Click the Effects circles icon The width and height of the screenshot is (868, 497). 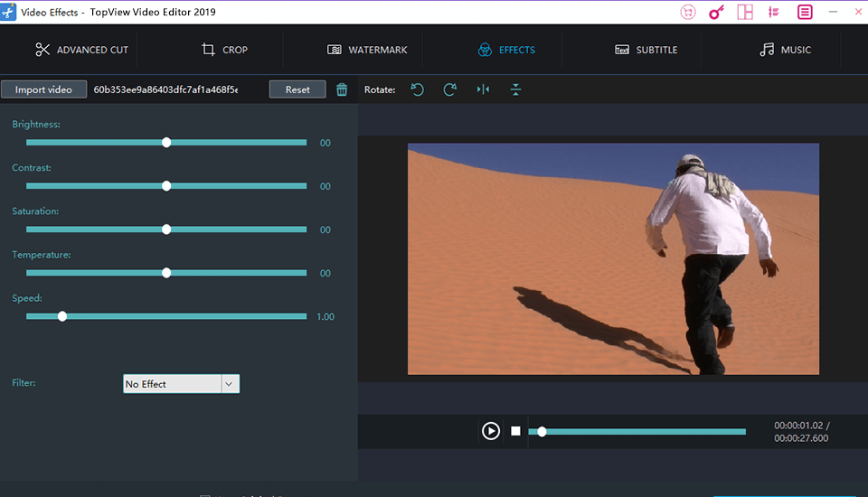tap(485, 50)
